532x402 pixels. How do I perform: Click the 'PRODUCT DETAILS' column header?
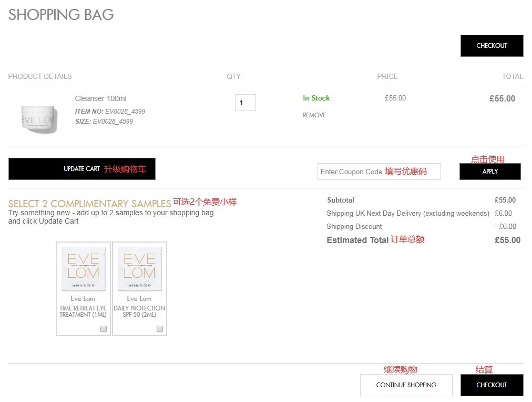[x=40, y=76]
